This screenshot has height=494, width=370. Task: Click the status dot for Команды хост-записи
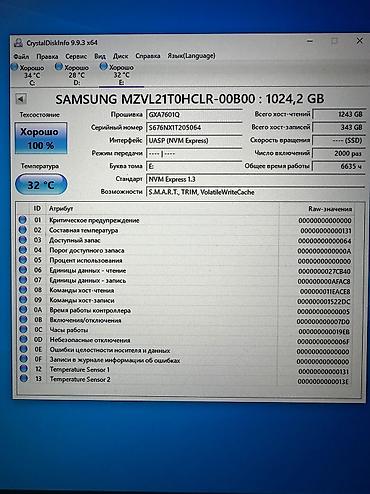click(23, 299)
